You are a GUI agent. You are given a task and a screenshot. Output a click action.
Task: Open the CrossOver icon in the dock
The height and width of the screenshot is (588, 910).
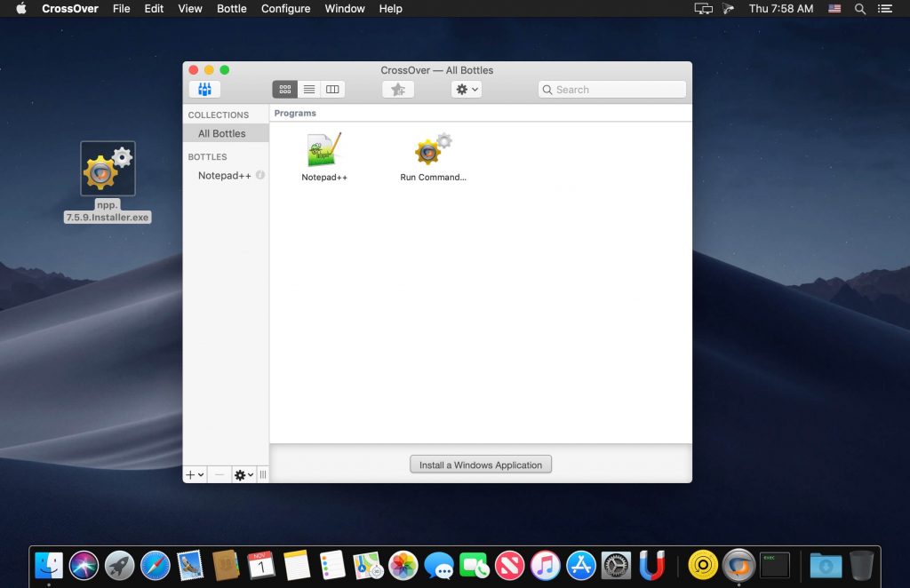pyautogui.click(x=738, y=565)
